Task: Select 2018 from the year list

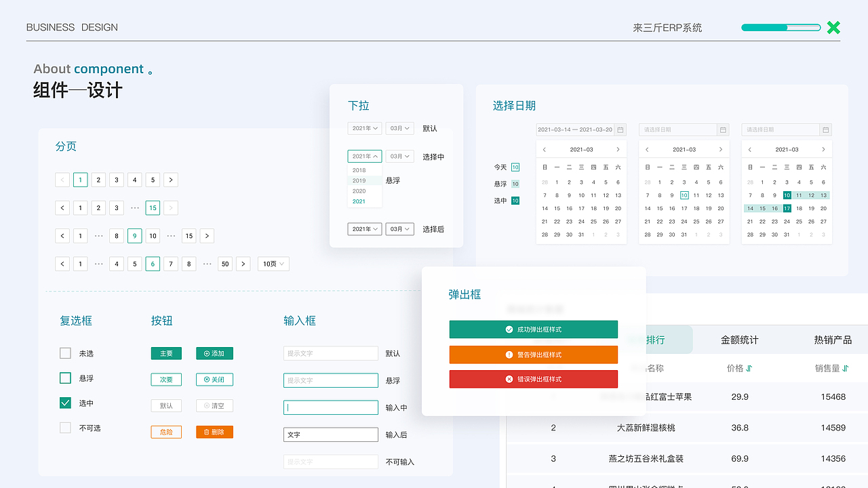Action: tap(365, 170)
